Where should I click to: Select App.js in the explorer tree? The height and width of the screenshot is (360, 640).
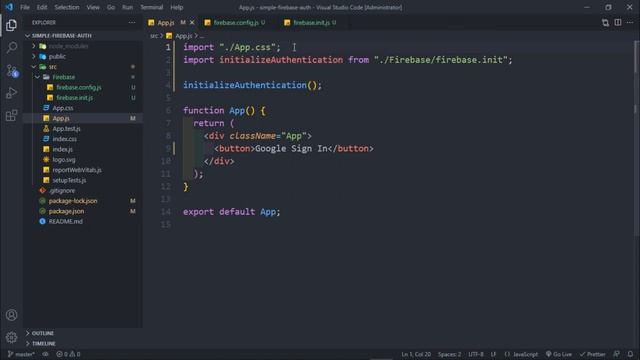pyautogui.click(x=83, y=118)
